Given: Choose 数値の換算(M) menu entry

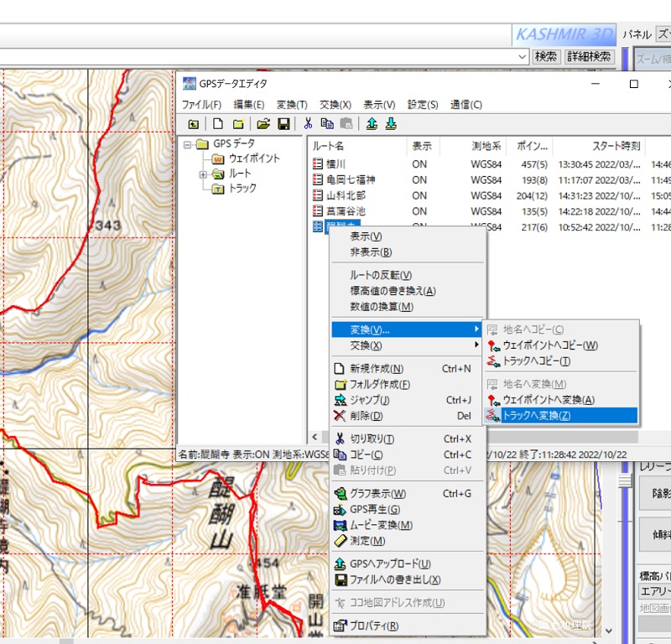Looking at the screenshot, I should coord(408,307).
